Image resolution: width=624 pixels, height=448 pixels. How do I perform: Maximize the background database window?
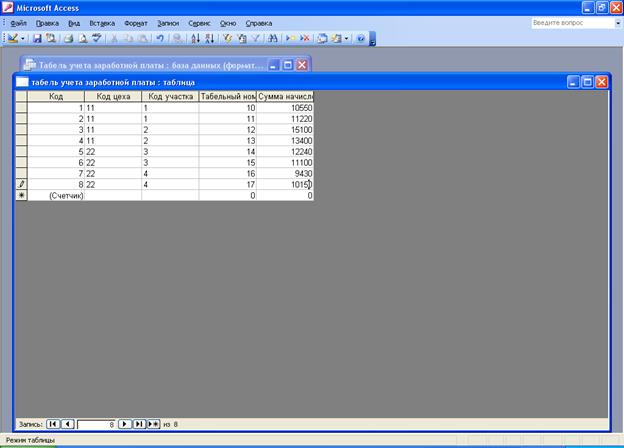click(x=287, y=65)
